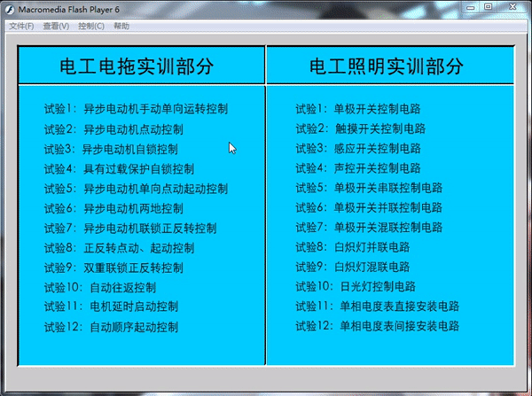Open 试验2: 触摸开关控制电路
Screen dimensions: 532x396
coord(361,128)
